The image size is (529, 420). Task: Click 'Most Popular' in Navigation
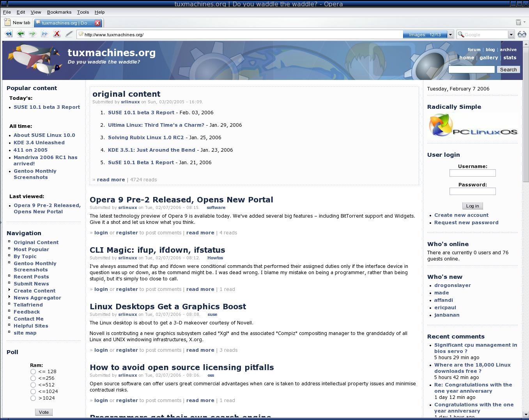tap(31, 250)
